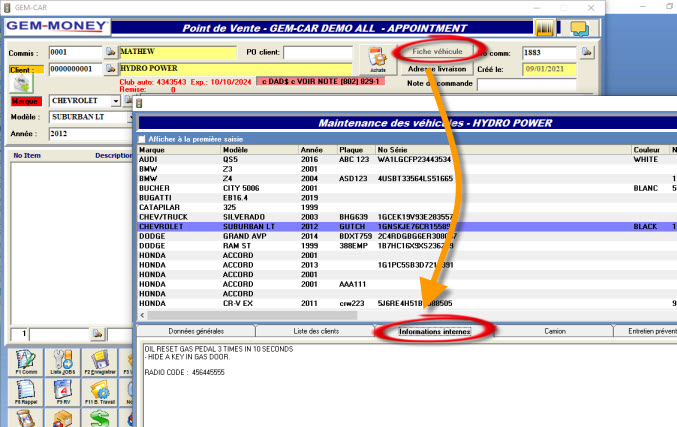Click the F1 Comm icon
This screenshot has width=677, height=427.
point(26,362)
